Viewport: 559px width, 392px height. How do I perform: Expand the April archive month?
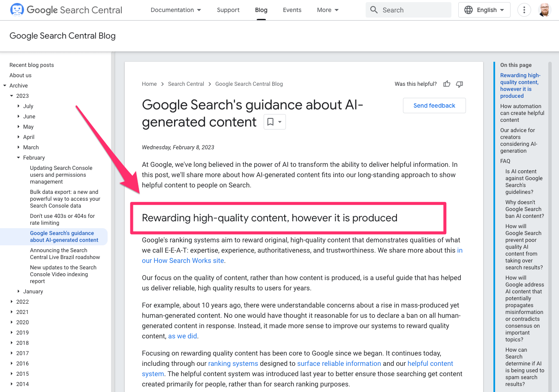(x=18, y=137)
